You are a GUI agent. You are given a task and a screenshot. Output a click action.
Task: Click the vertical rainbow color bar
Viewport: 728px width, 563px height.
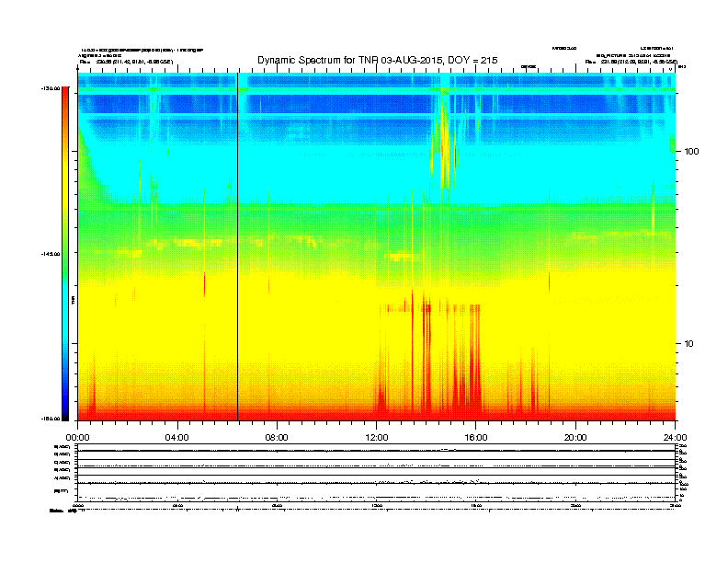pos(65,254)
